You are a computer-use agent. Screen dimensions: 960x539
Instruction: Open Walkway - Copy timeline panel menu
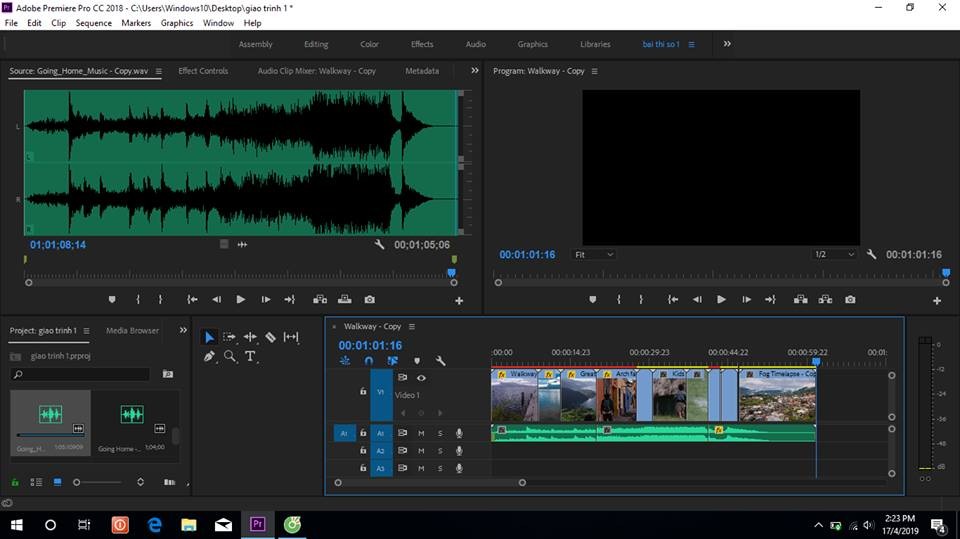(x=412, y=326)
